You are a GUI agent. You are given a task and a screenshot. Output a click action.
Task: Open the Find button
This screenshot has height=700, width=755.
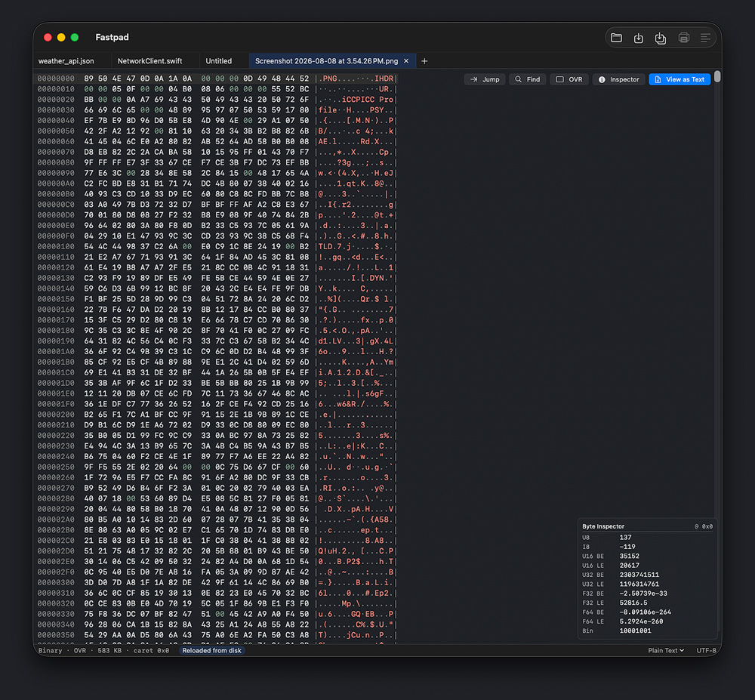pyautogui.click(x=528, y=79)
